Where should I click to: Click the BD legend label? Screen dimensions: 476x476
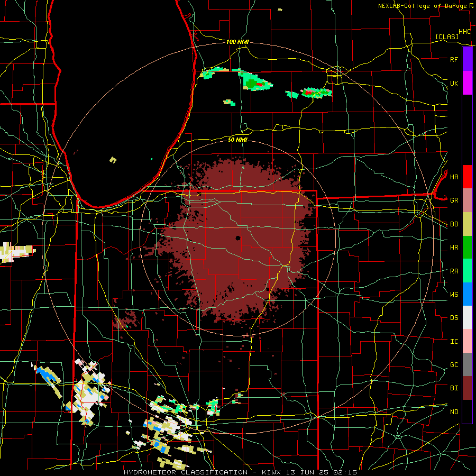click(x=454, y=224)
